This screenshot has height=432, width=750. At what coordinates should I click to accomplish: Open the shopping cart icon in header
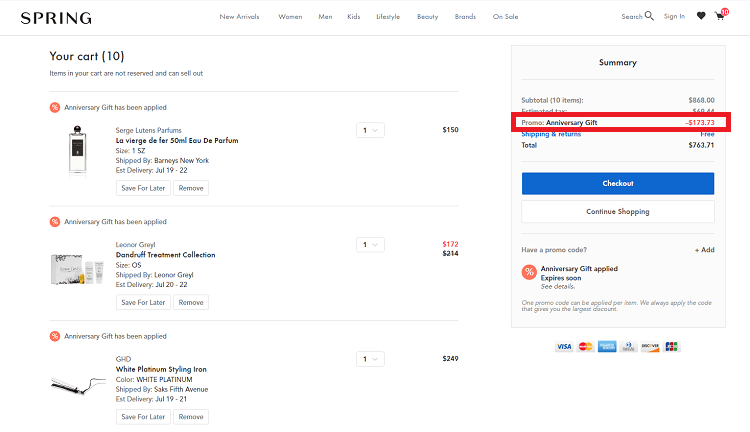[x=721, y=15]
